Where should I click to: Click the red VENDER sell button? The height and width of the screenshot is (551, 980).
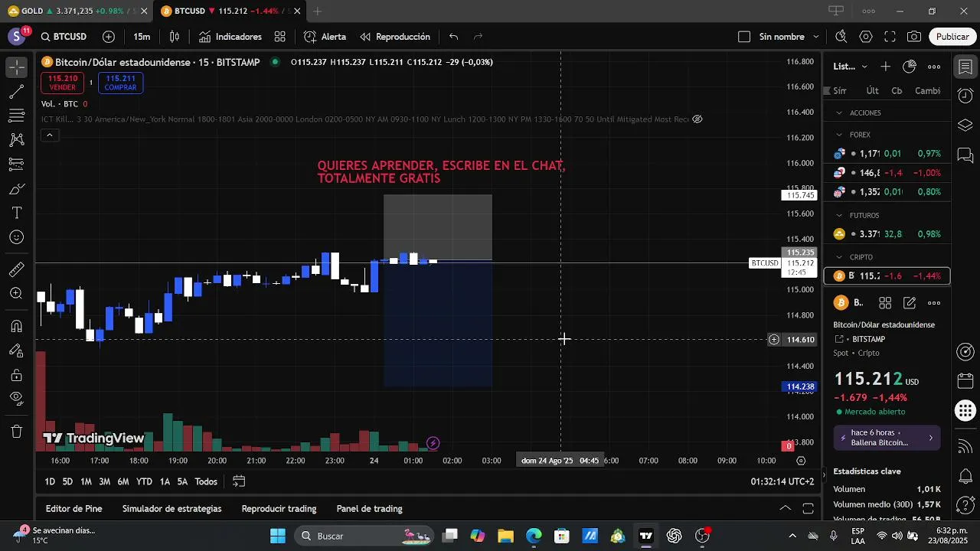pos(63,83)
